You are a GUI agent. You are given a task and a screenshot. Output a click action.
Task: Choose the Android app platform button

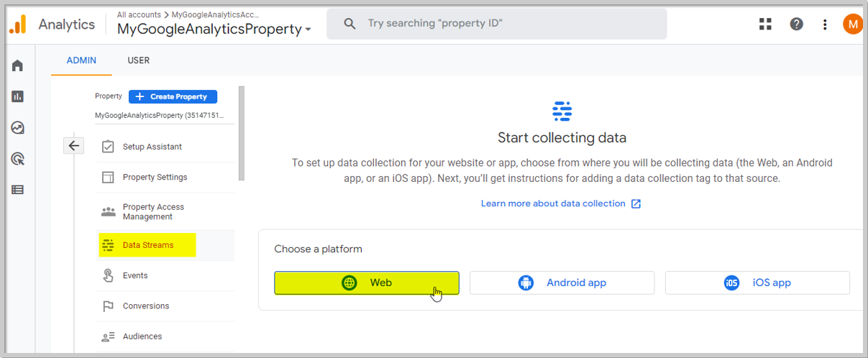[562, 283]
